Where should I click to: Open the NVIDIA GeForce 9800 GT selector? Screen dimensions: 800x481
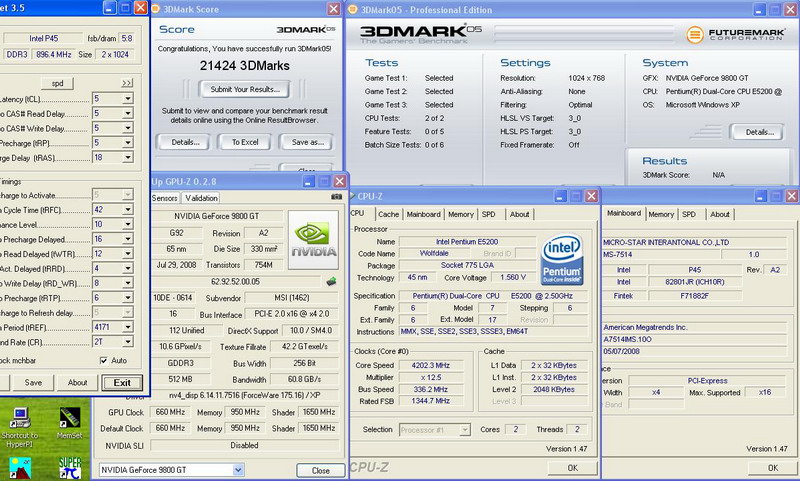[171, 470]
